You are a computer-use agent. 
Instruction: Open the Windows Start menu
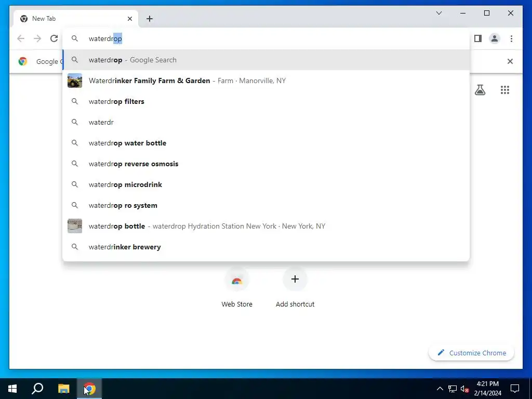12,389
